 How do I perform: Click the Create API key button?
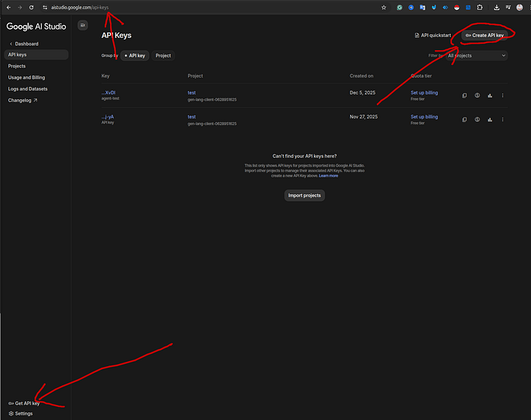(x=485, y=35)
